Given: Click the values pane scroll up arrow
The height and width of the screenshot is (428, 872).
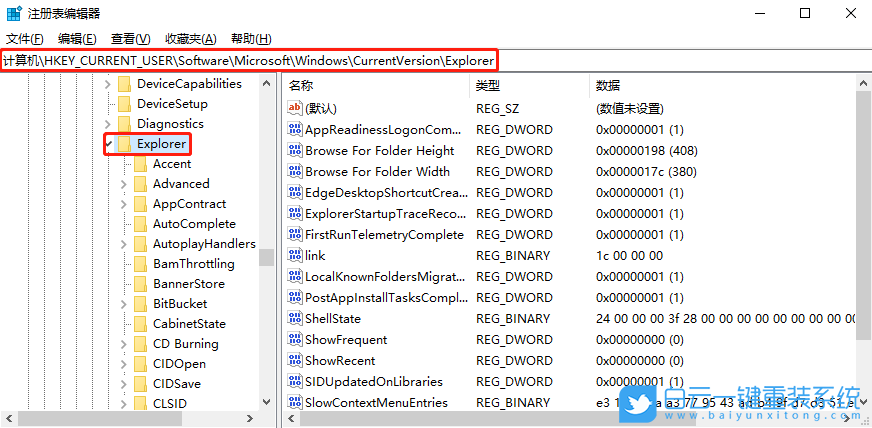Looking at the screenshot, I should (x=864, y=83).
